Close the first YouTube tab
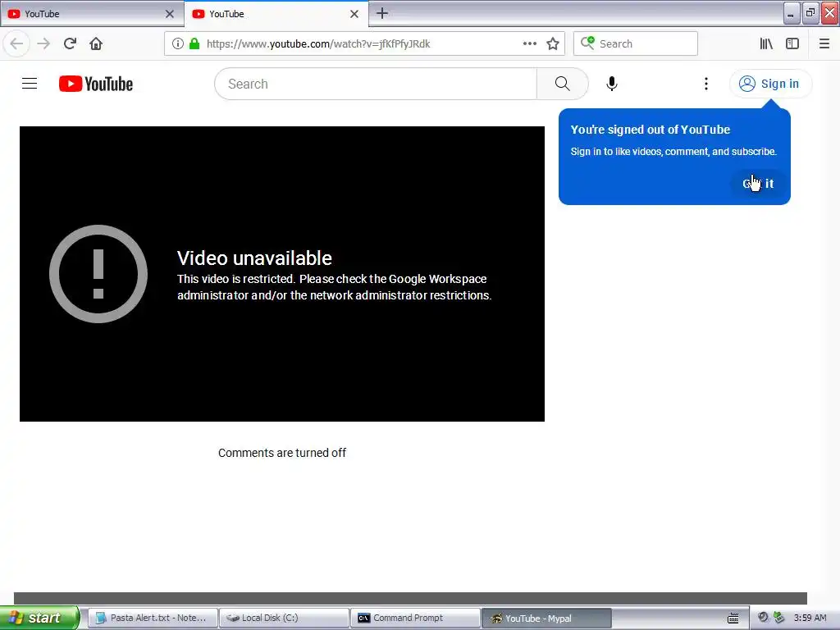Viewport: 840px width, 630px height. coord(170,14)
